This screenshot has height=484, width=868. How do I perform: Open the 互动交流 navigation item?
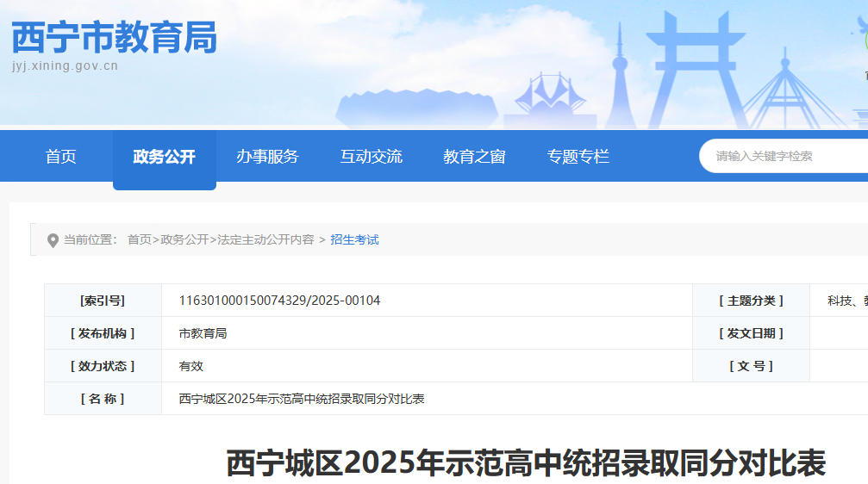[x=371, y=157]
